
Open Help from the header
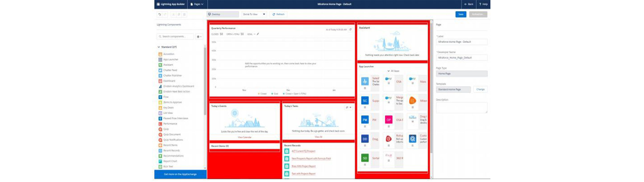484,4
